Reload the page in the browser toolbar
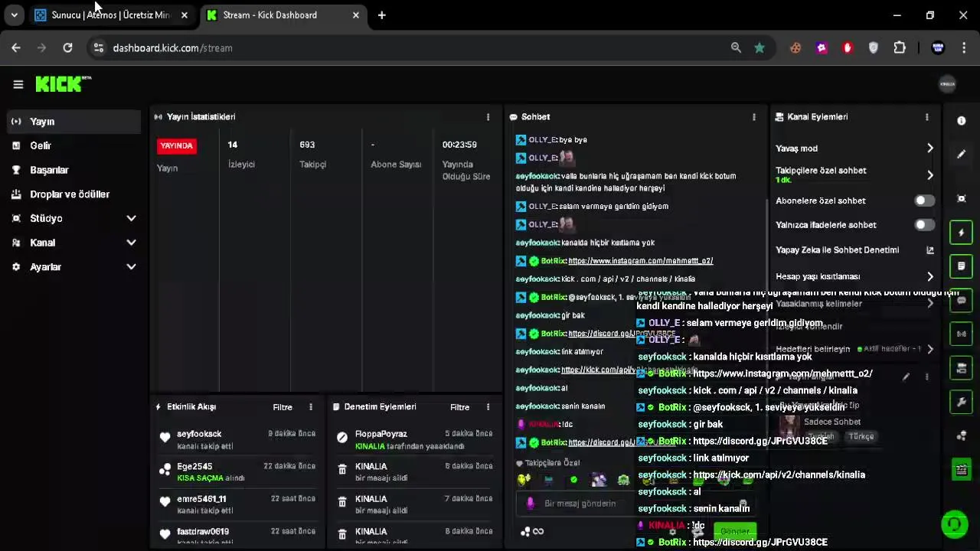 (67, 47)
